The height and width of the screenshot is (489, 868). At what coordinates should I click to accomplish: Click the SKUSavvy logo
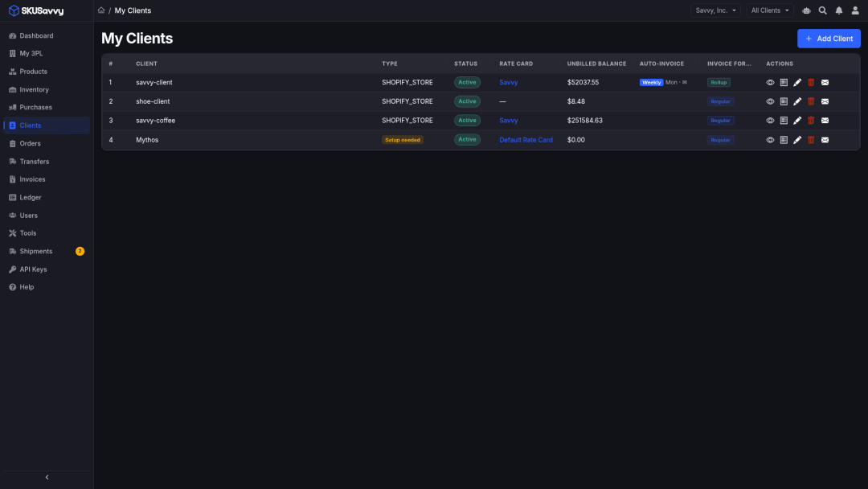point(36,10)
